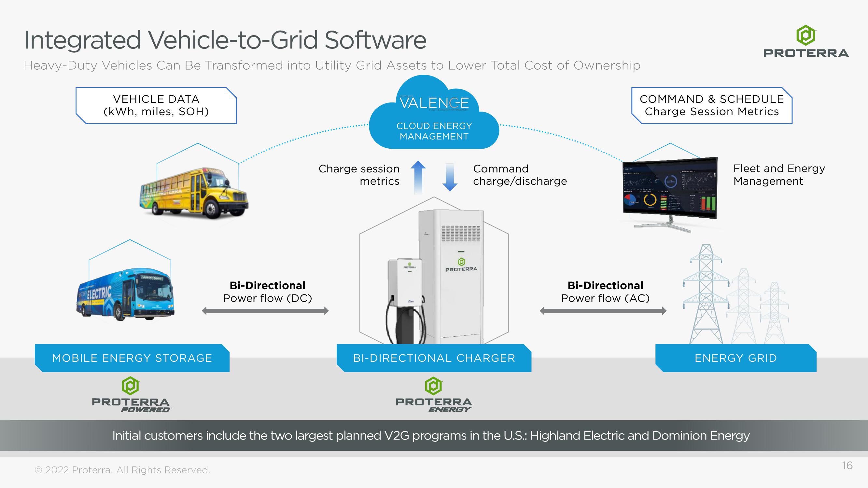This screenshot has height=488, width=868.
Task: Click the upward charge session metrics arrow
Action: click(x=418, y=178)
